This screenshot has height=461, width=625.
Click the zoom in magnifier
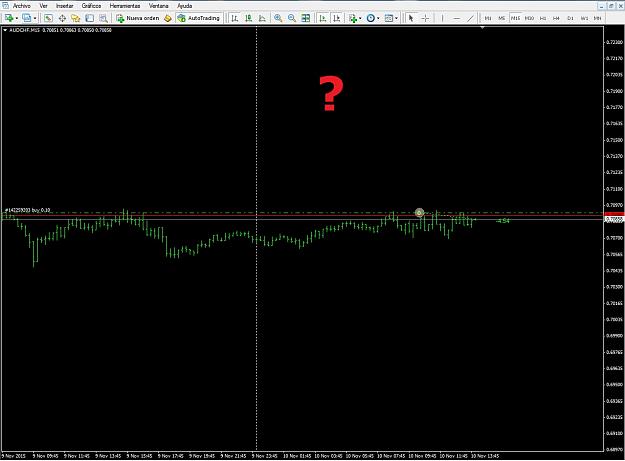[278, 18]
